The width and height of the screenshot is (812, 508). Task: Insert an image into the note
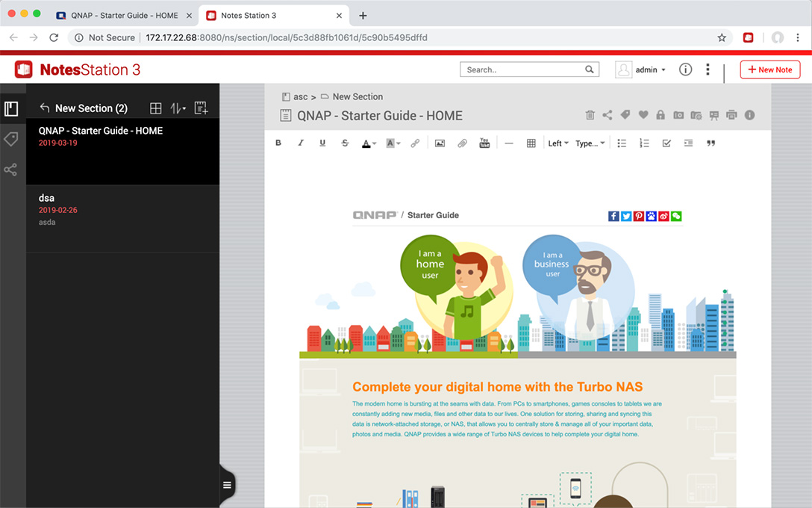pos(440,143)
